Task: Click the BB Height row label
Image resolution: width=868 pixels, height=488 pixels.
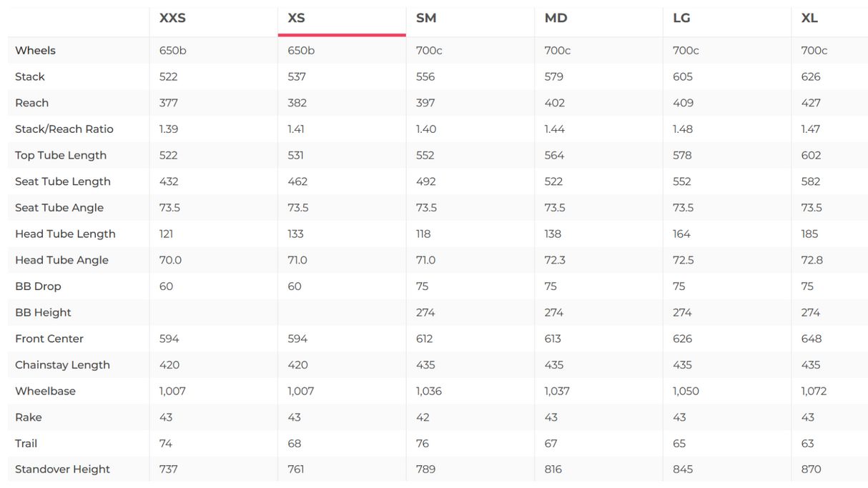Action: [x=43, y=312]
